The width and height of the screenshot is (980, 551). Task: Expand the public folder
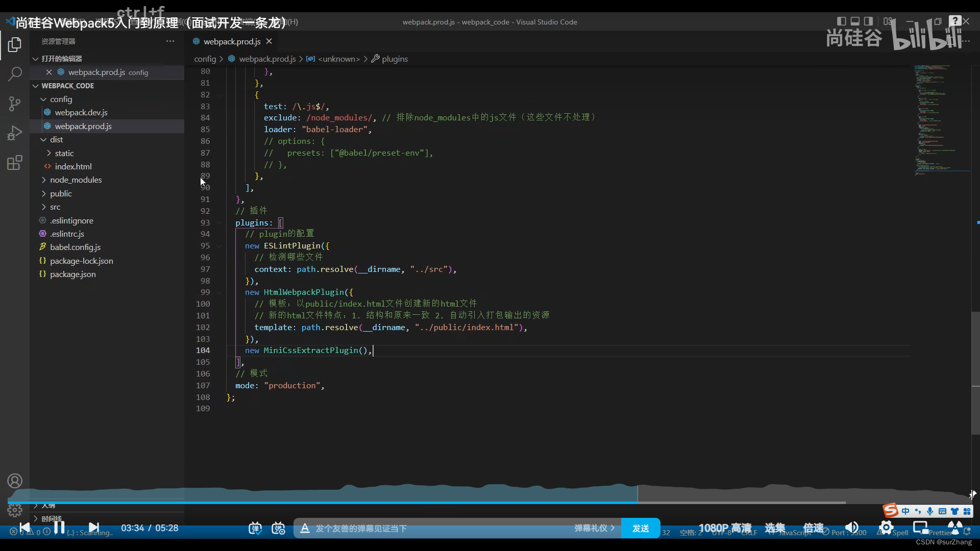[x=44, y=194]
